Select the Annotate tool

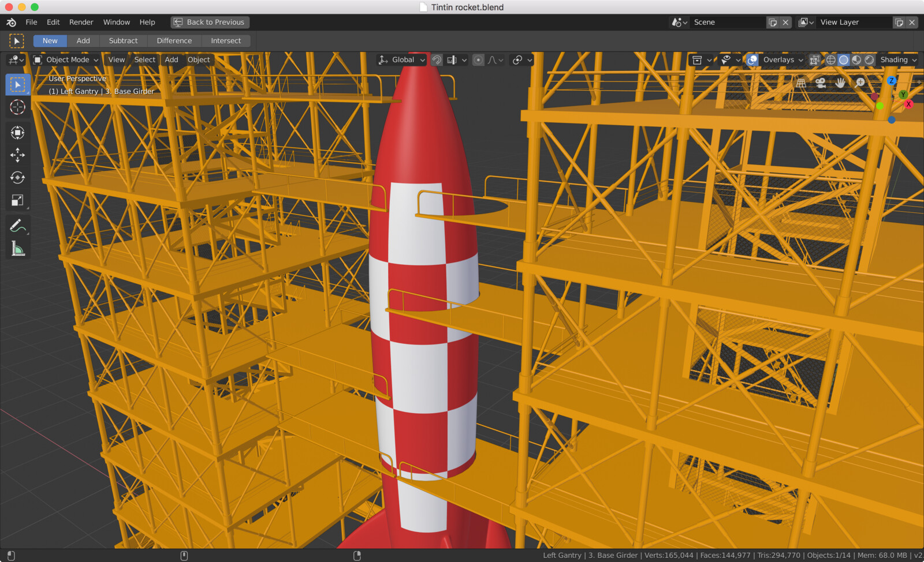click(x=18, y=226)
